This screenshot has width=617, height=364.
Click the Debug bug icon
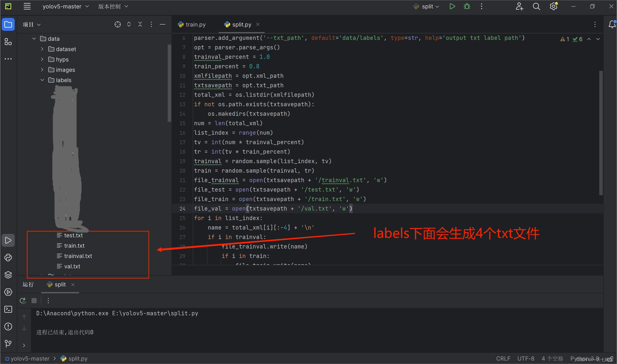[467, 6]
